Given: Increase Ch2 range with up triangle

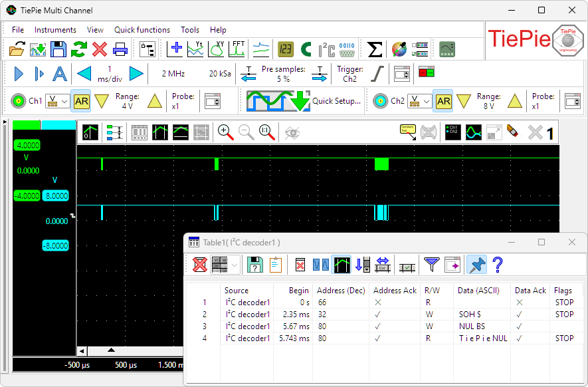Looking at the screenshot, I should click(x=514, y=101).
